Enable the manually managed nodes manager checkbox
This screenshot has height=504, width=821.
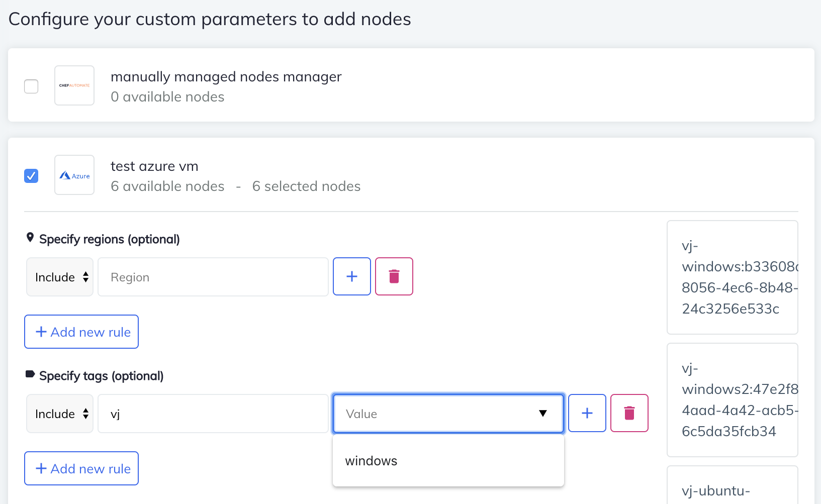pos(31,86)
